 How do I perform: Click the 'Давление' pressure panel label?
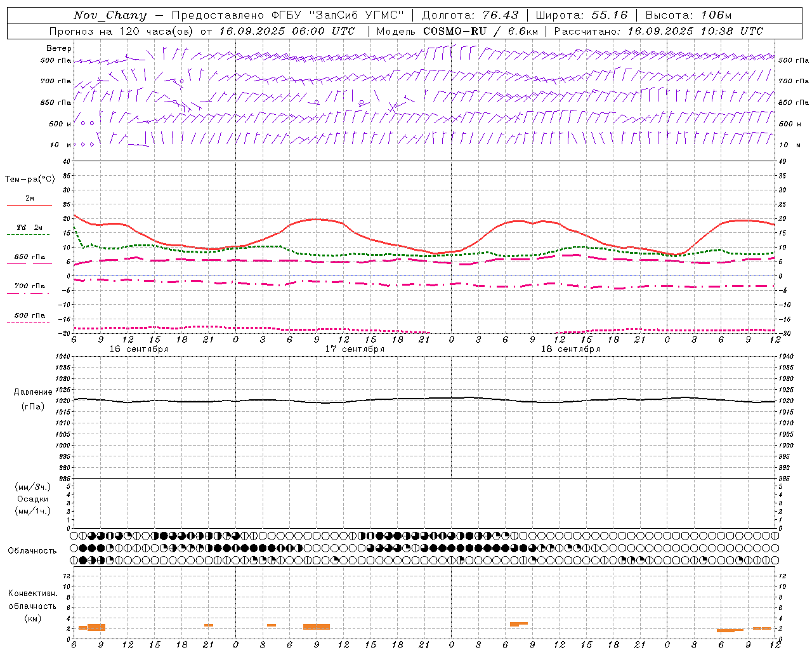pos(33,392)
